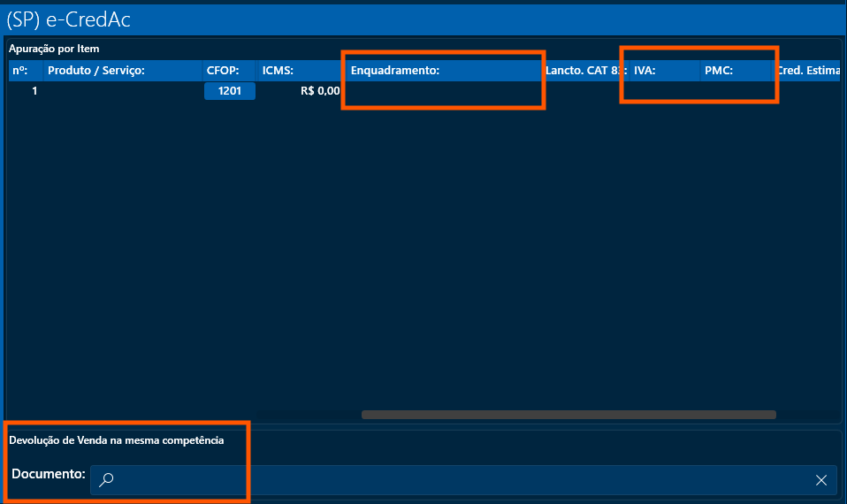Screen dimensions: 847x504
Task: Select the Produto / Serviço column header
Action: coord(95,71)
